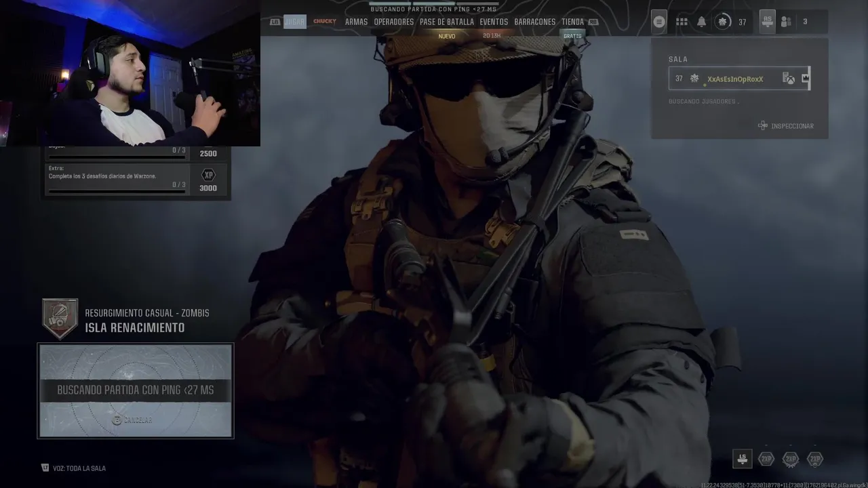Go to the EVENTOS tab
Screen dimensions: 868x488
(x=494, y=22)
